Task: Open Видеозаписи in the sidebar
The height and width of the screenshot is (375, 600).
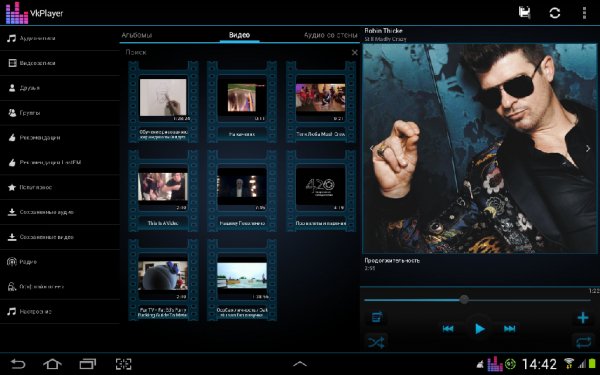Action: click(60, 63)
